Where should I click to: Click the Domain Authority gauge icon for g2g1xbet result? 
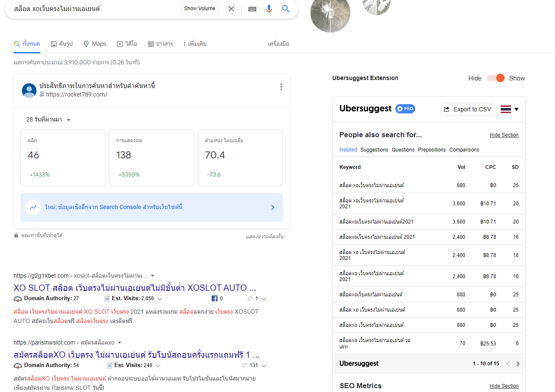point(18,299)
